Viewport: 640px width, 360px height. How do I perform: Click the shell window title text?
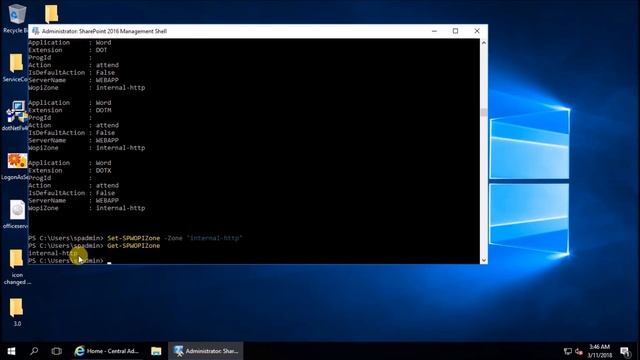pyautogui.click(x=104, y=31)
